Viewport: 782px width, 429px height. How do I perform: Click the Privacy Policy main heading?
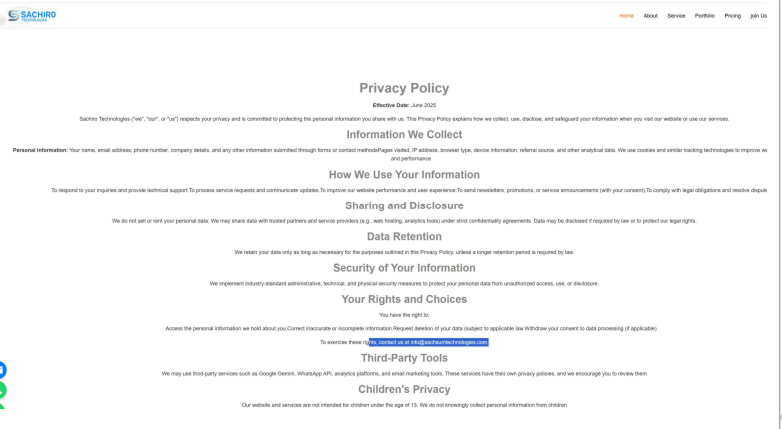point(404,88)
